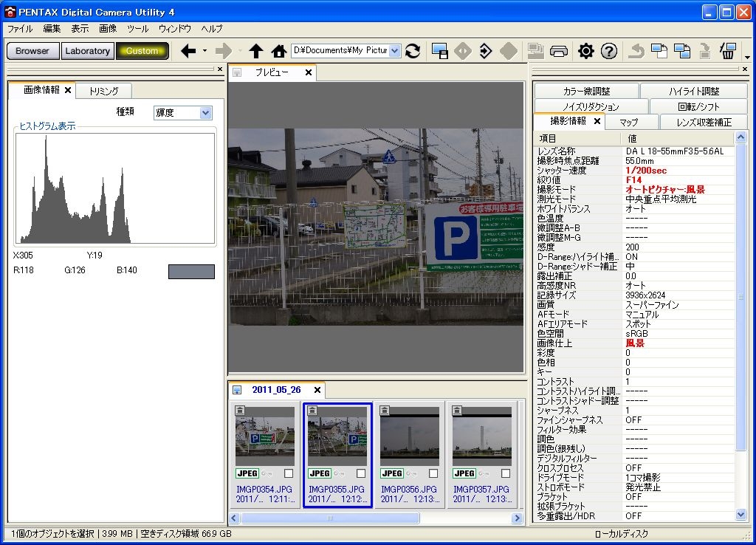Switch to Laboratory mode

[87, 51]
